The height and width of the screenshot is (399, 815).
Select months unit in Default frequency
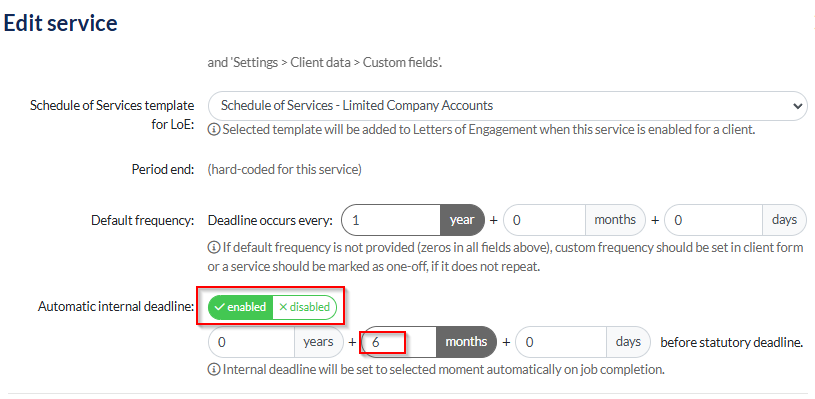(615, 220)
